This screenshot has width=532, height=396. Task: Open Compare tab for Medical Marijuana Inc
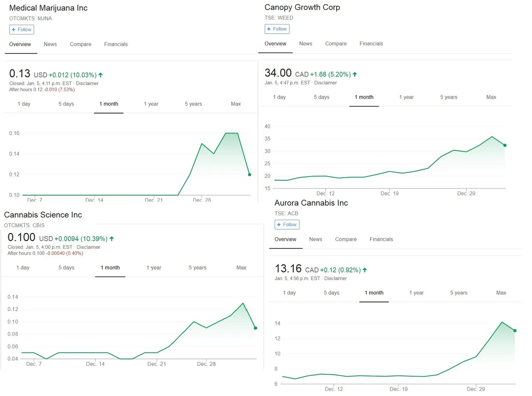(x=81, y=44)
